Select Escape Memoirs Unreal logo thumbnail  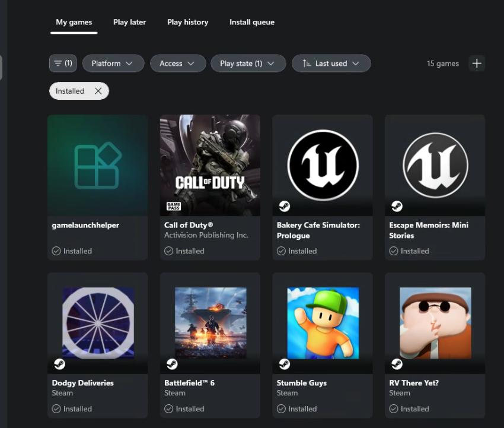tap(435, 166)
